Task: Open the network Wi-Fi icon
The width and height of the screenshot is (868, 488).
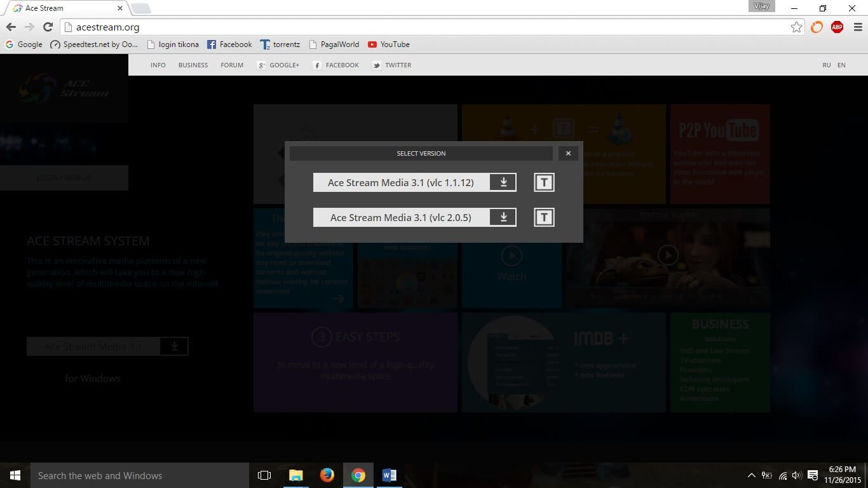Action: [783, 475]
